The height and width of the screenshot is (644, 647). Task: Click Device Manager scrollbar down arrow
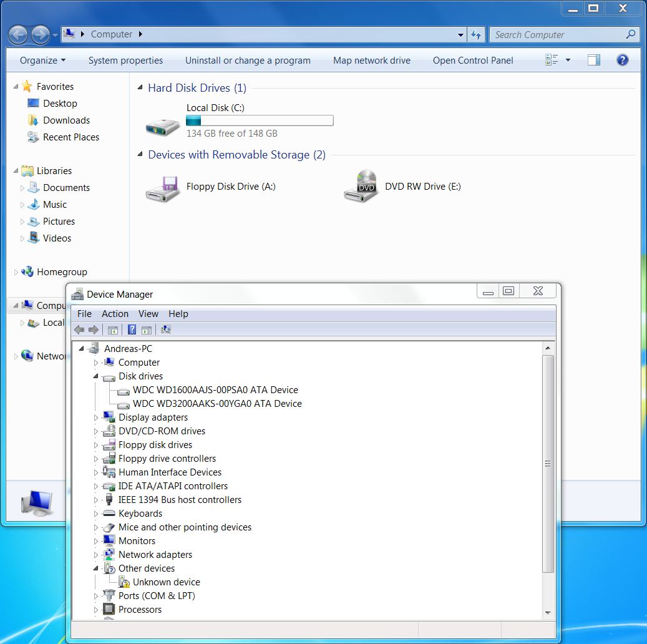click(x=548, y=613)
